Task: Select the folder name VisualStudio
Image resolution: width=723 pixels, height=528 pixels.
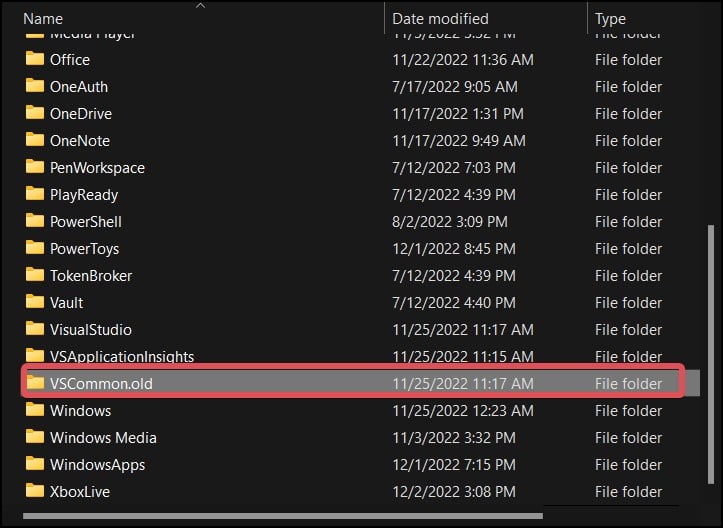Action: [91, 330]
